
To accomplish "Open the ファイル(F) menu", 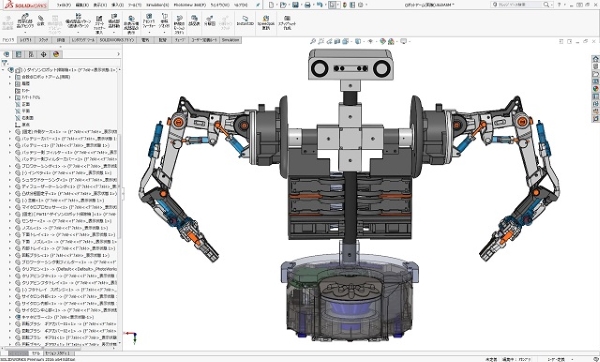I will (64, 5).
